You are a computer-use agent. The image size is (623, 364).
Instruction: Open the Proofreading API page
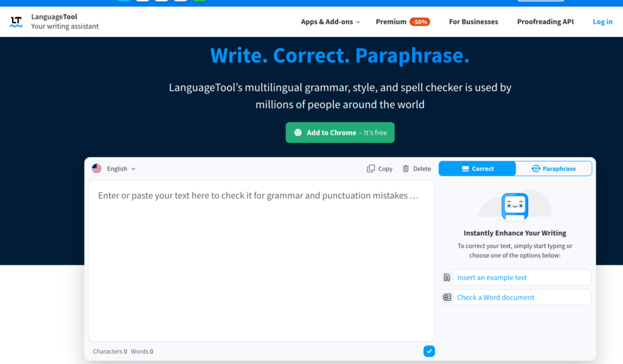click(545, 21)
